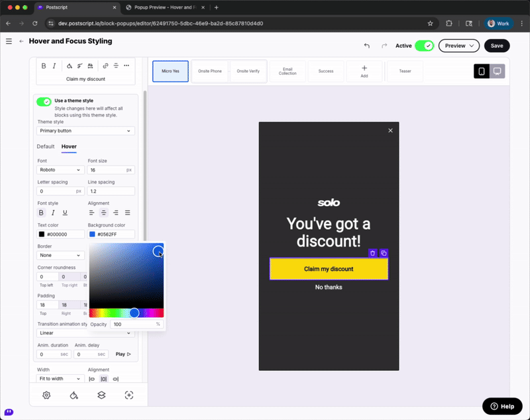Viewport: 530px width, 420px height.
Task: Open the styles paint bucket tab at bottom
Action: (74, 395)
